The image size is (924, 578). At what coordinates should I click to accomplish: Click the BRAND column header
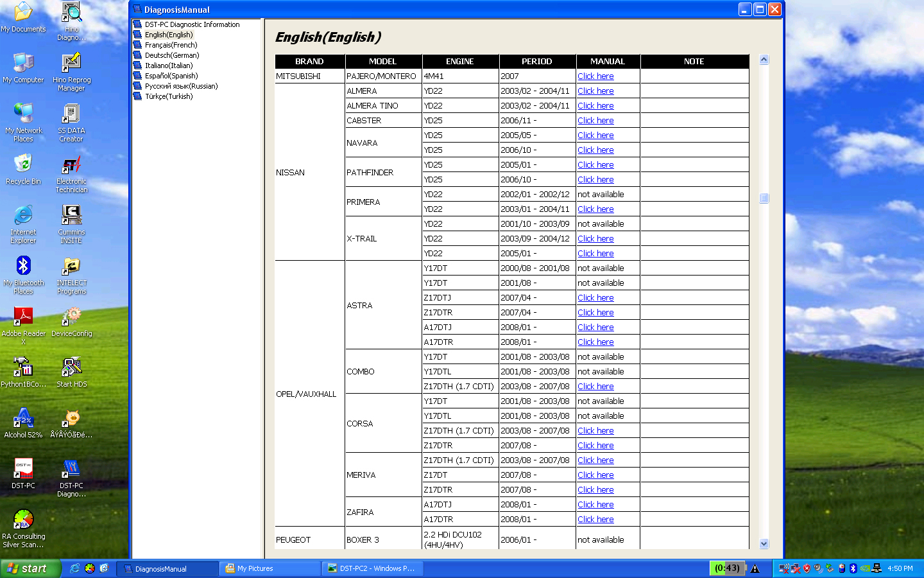[310, 62]
